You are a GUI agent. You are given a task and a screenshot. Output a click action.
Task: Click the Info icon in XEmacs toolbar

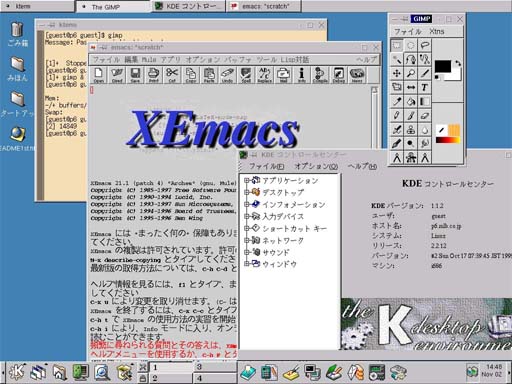[301, 75]
